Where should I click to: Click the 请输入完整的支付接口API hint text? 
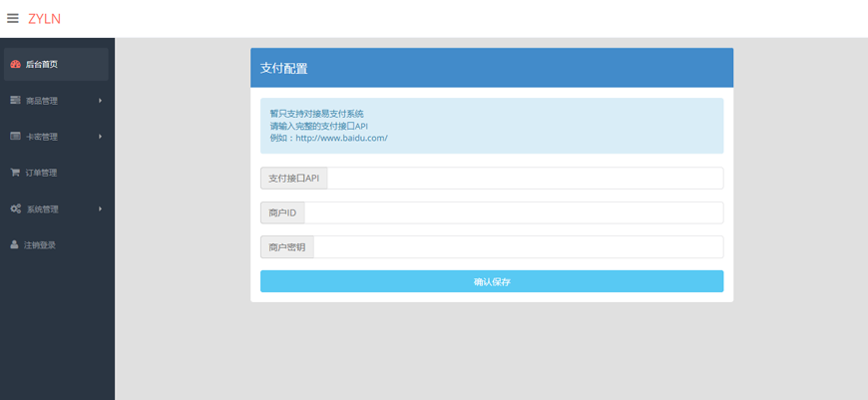pyautogui.click(x=319, y=126)
